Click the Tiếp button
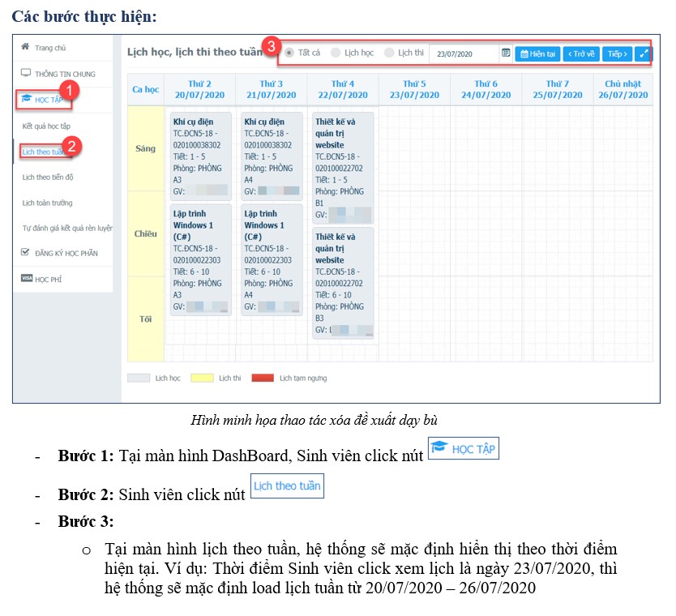This screenshot has width=676, height=616. (x=618, y=53)
